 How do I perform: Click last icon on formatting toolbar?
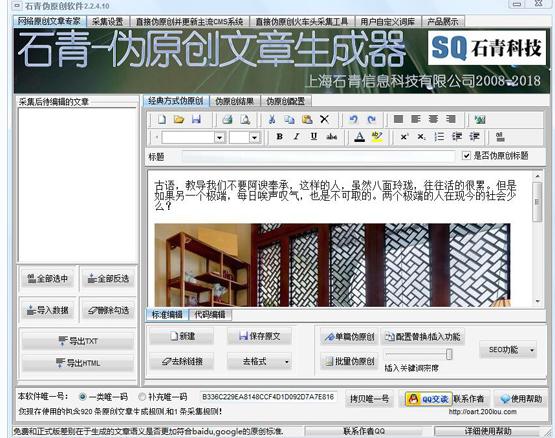pos(500,137)
